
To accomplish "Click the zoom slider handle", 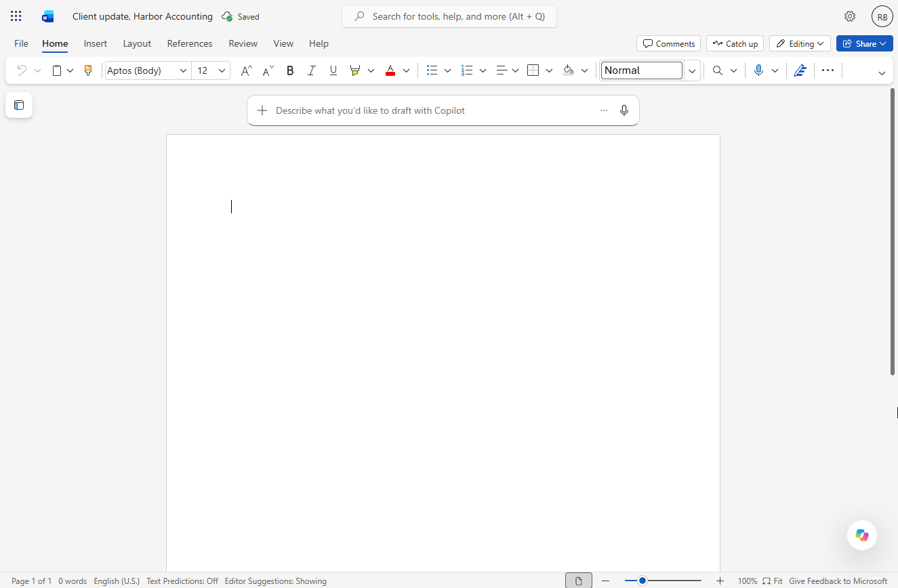I will click(642, 581).
